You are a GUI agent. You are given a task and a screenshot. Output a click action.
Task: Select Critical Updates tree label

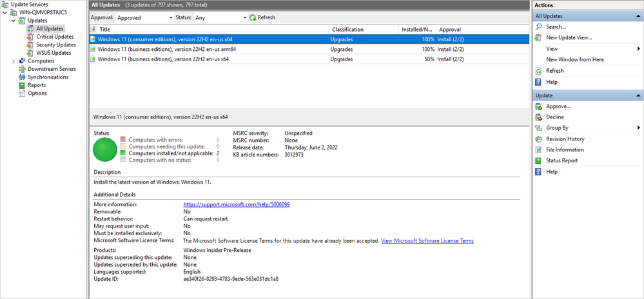55,37
